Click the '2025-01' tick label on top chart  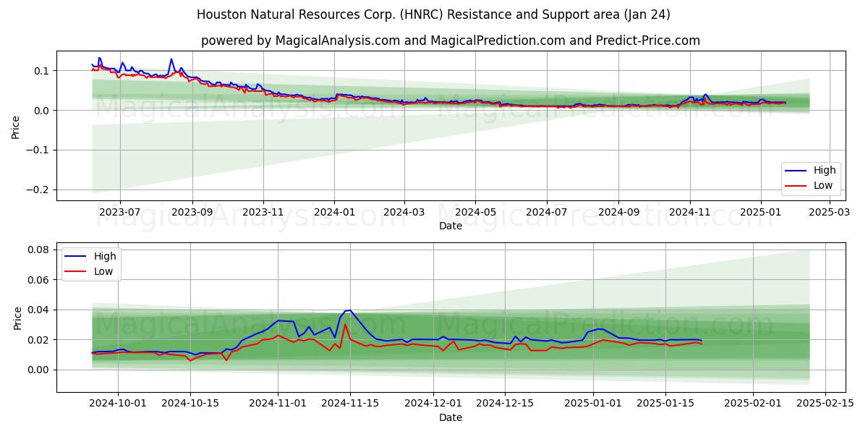[760, 213]
